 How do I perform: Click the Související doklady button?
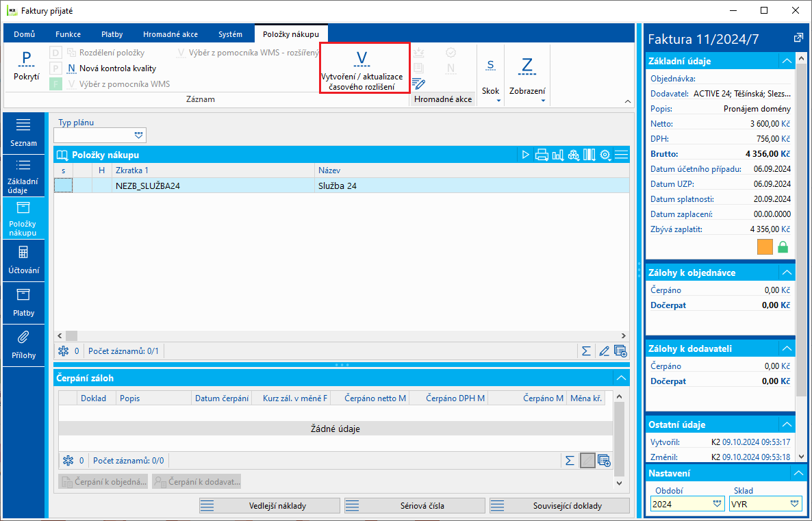560,506
